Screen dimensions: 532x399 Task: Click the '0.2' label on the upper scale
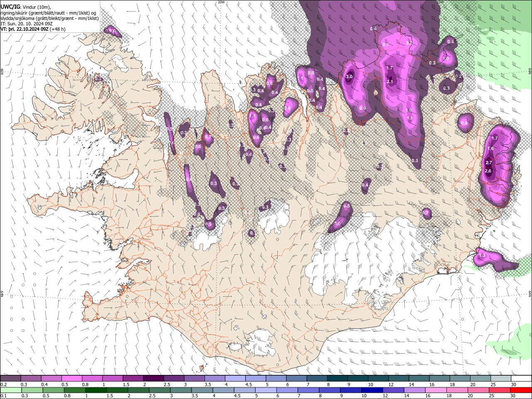click(3, 384)
